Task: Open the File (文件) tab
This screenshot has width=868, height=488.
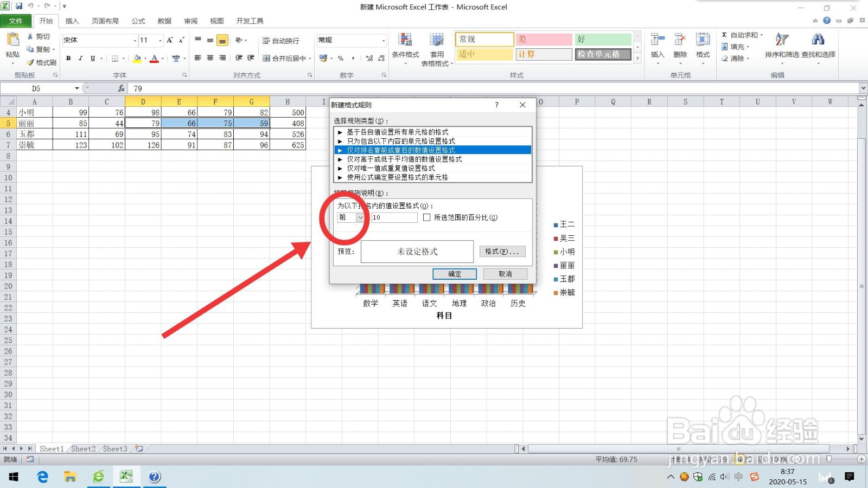Action: pos(16,21)
